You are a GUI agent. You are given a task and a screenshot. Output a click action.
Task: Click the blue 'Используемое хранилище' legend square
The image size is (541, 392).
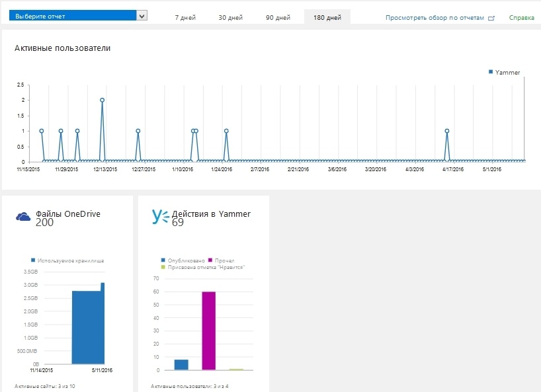coord(32,259)
